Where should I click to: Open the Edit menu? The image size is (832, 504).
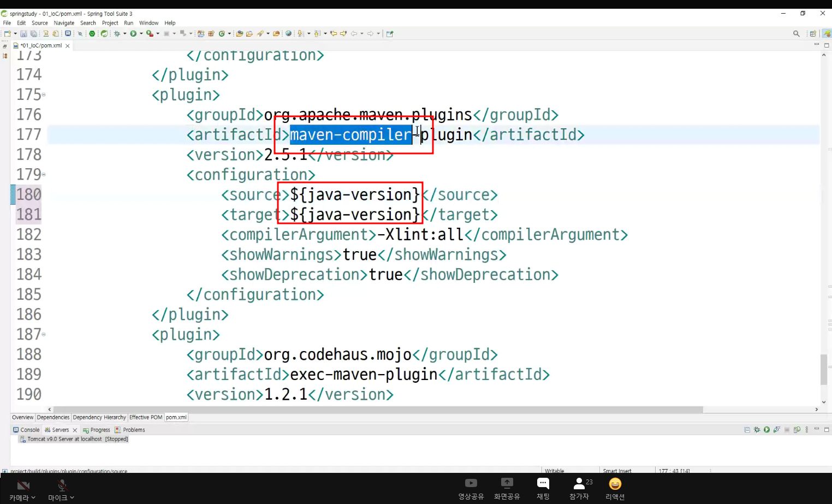click(21, 23)
